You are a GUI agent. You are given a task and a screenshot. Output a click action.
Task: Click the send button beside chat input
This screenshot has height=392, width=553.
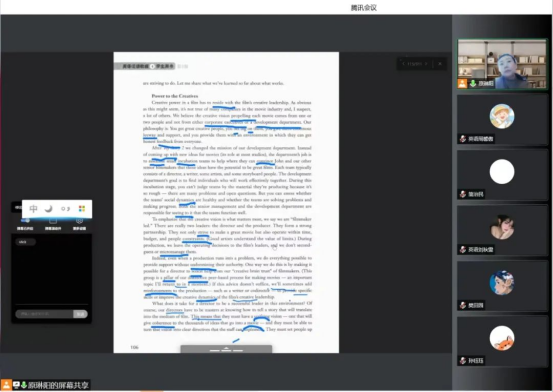(80, 314)
